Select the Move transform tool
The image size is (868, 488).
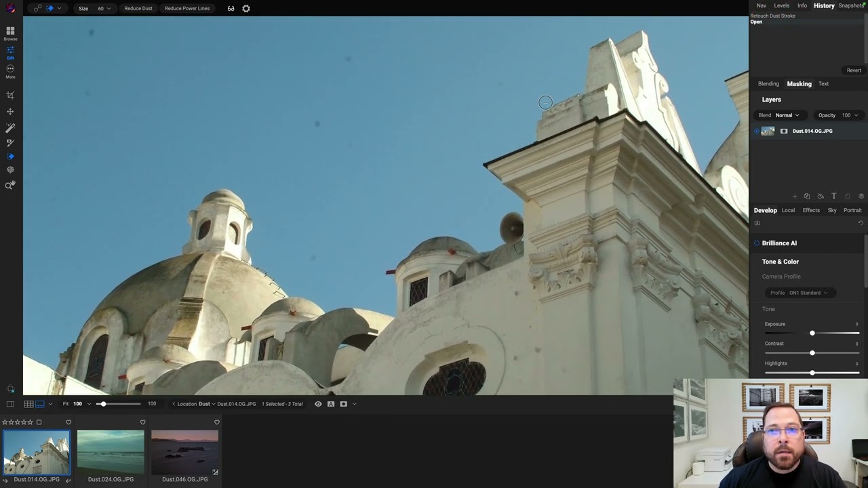point(10,111)
